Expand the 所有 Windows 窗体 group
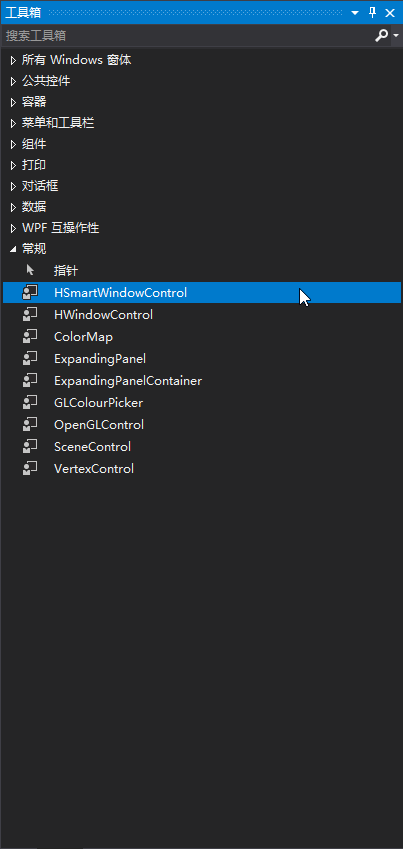The image size is (403, 849). click(x=14, y=60)
